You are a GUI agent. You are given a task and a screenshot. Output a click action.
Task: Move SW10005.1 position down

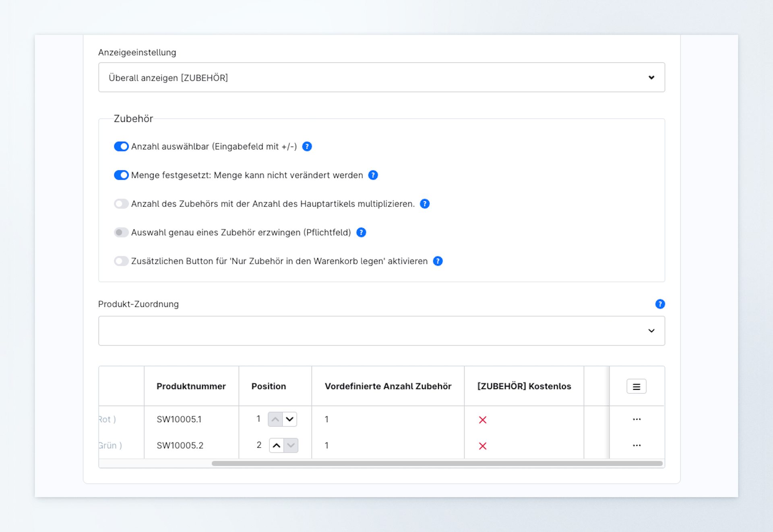(289, 419)
